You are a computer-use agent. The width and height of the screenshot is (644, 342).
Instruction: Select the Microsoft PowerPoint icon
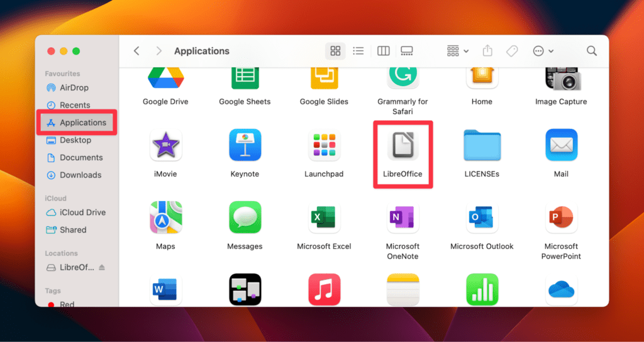[561, 217]
